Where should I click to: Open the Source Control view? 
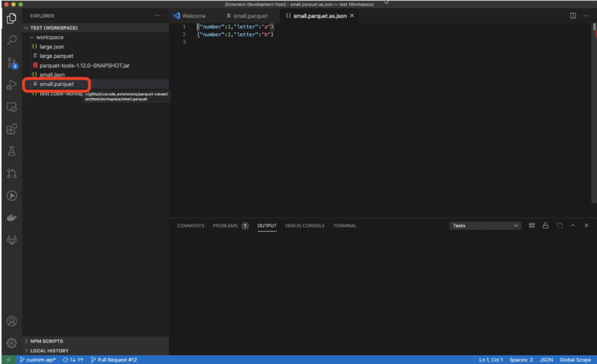pyautogui.click(x=12, y=63)
